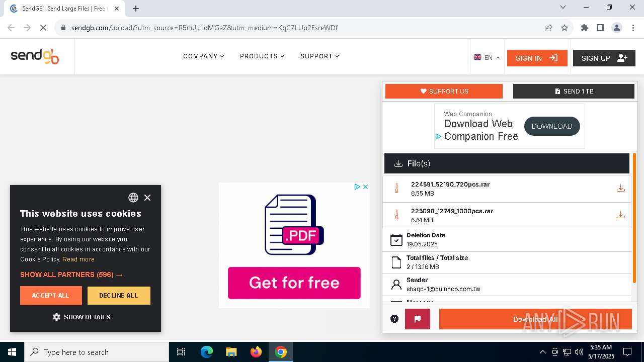Open the Chrome profile menu
Screen dimensions: 644x362
tap(617, 28)
